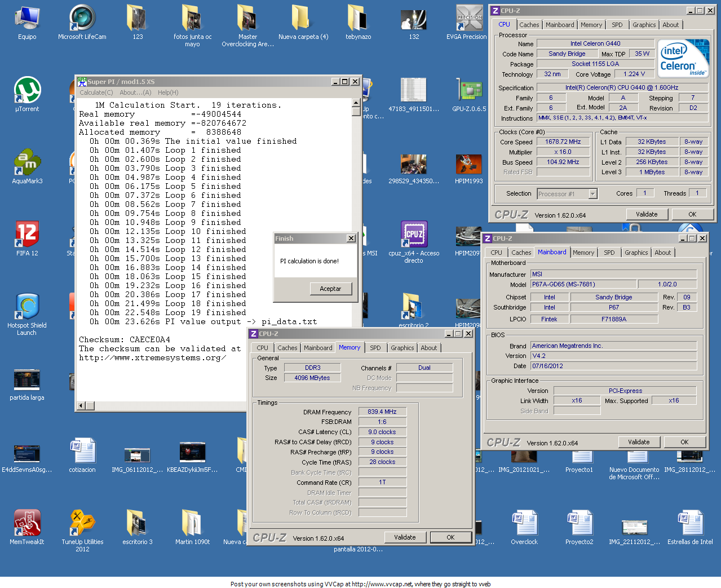Click the Checksum: CAECE0A4 line
Viewport: 721px width, 588px height.
[125, 339]
